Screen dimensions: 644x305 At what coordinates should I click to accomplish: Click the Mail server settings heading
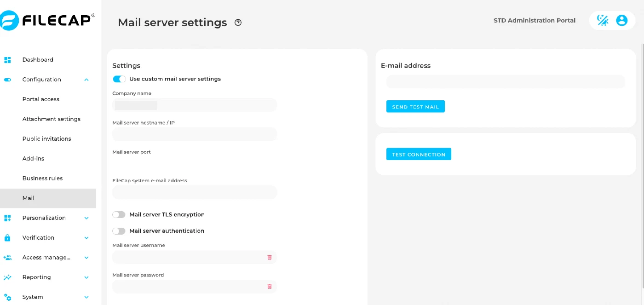(172, 23)
